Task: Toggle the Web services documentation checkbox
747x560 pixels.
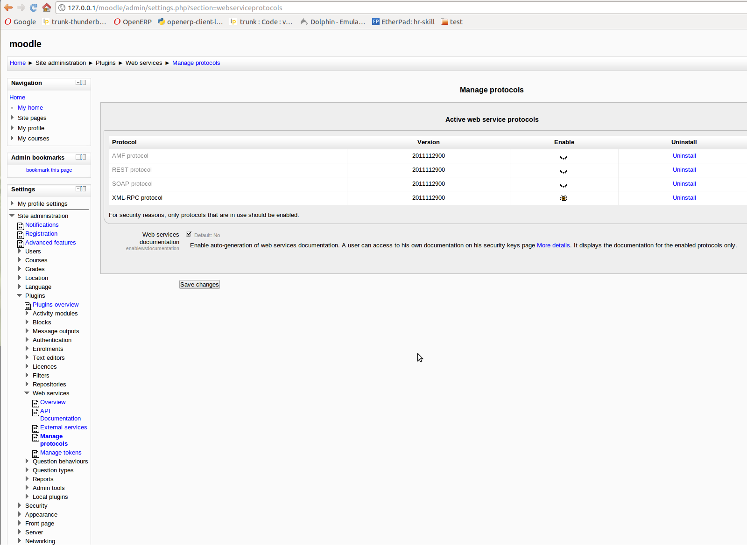Action: click(189, 234)
